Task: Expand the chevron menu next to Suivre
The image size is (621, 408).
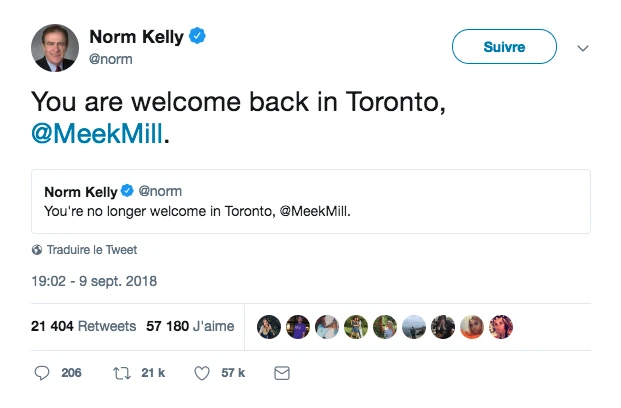Action: point(584,47)
